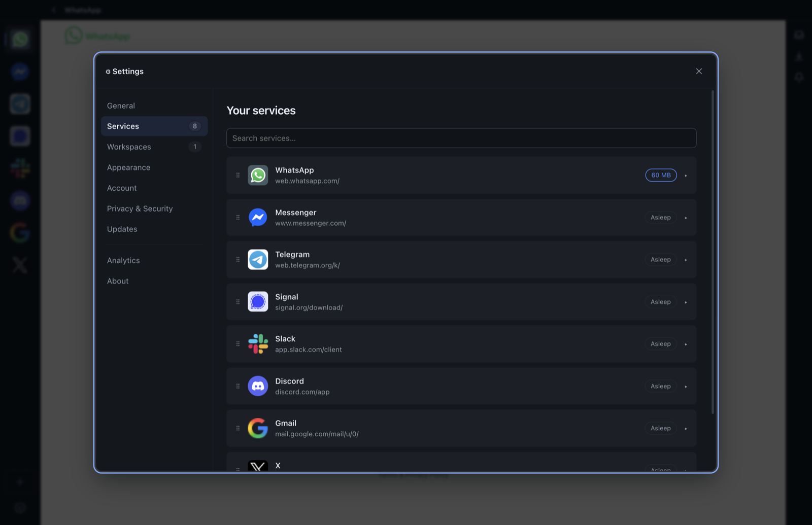Click the mail.google.com/mail/u/0/ URL text
This screenshot has width=812, height=525.
[317, 434]
